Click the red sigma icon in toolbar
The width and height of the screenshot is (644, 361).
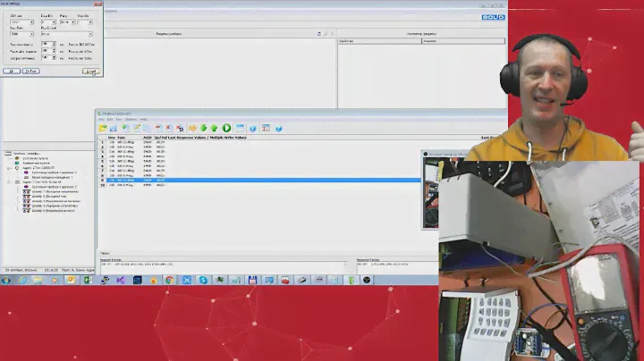[x=180, y=129]
